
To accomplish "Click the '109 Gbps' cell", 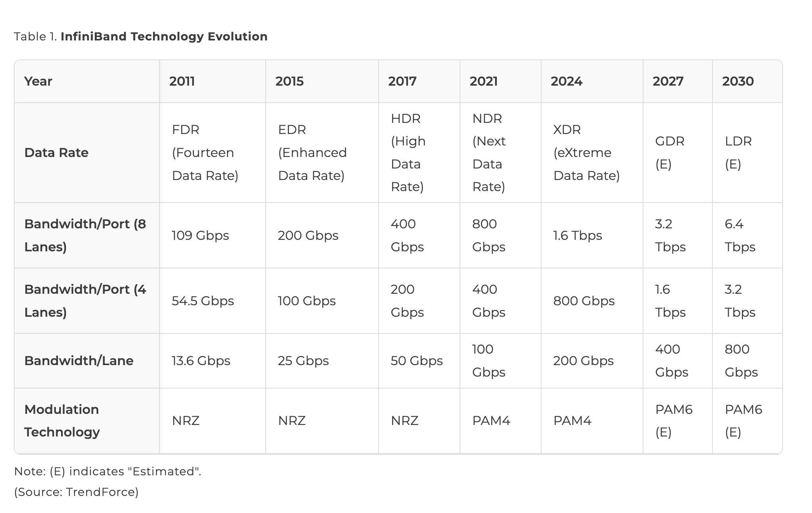I will 200,235.
